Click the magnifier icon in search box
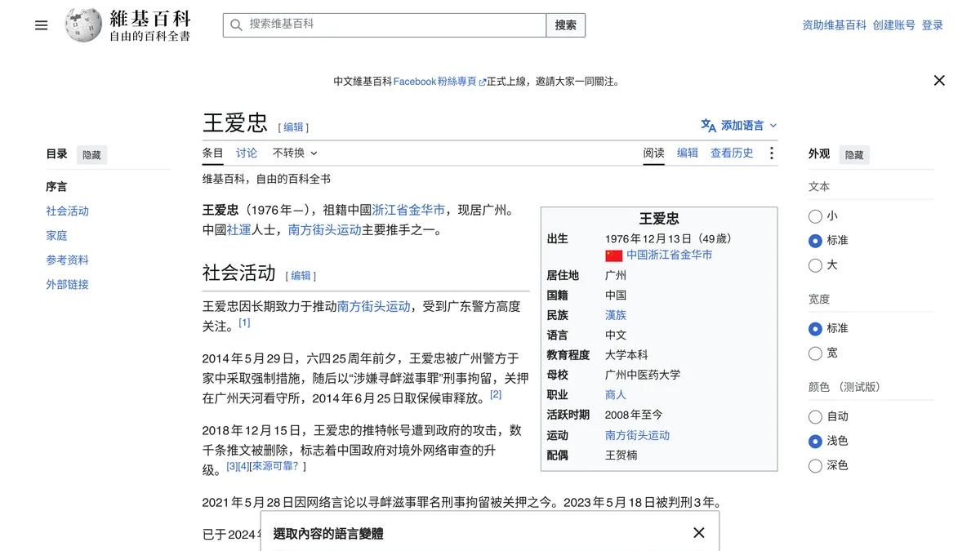Viewport: 980px width, 551px height. point(236,25)
